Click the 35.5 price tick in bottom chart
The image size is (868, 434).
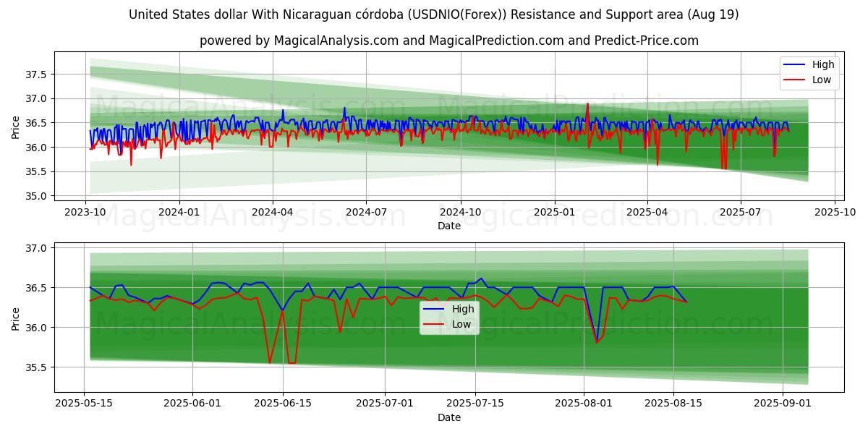[36, 367]
